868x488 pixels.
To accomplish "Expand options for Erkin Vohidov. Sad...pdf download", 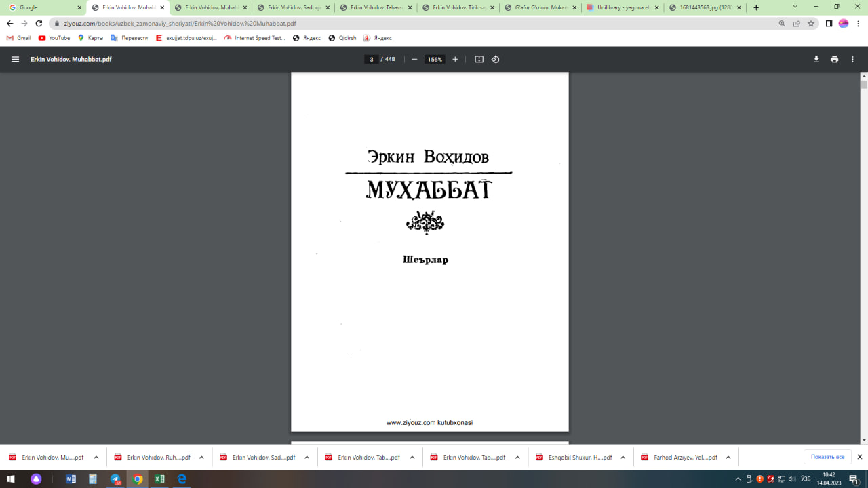I will coord(307,457).
